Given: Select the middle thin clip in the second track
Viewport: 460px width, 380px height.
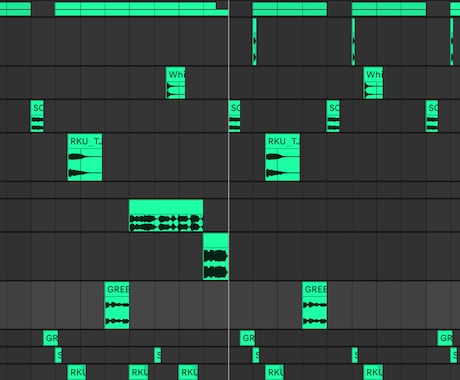Looking at the screenshot, I should [x=354, y=41].
